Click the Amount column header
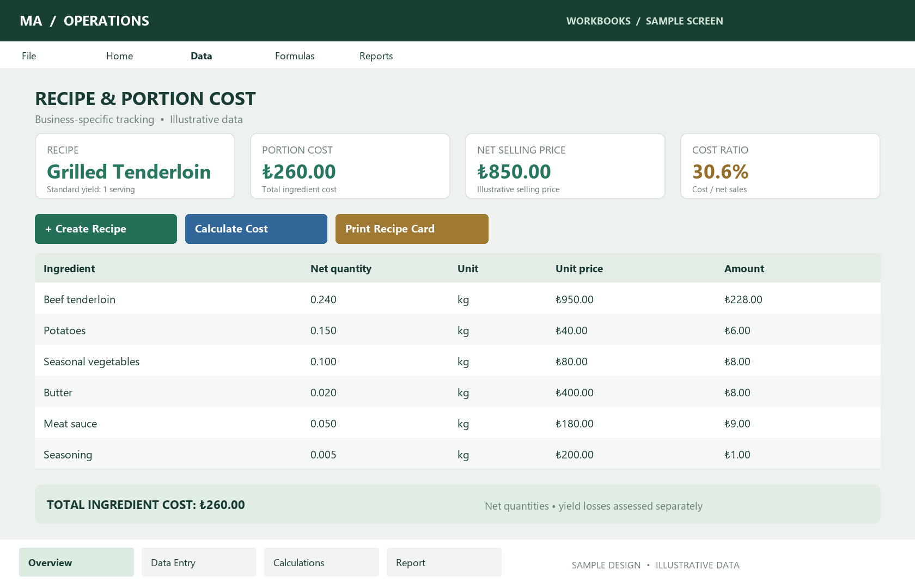This screenshot has height=588, width=915. 744,268
